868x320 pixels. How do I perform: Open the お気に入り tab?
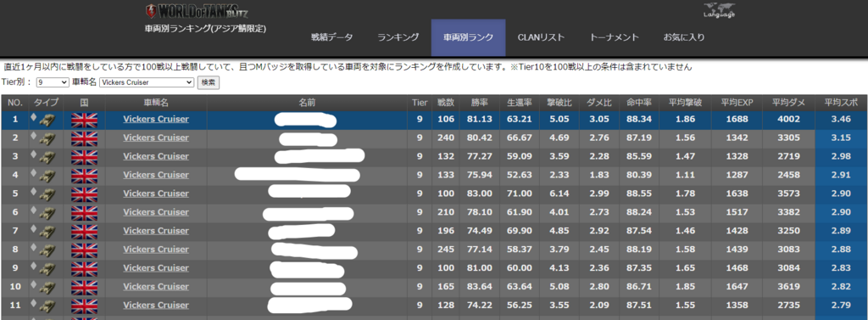click(684, 37)
